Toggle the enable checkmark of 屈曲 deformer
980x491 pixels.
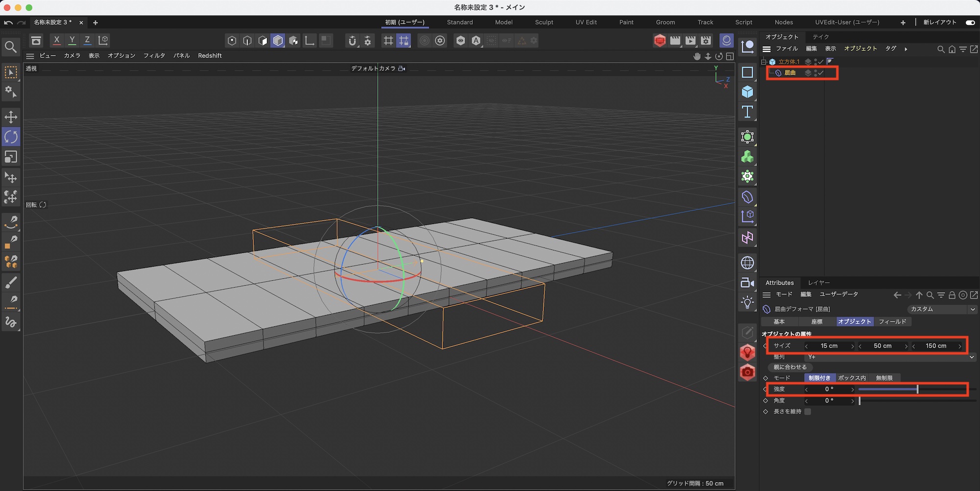coord(821,73)
